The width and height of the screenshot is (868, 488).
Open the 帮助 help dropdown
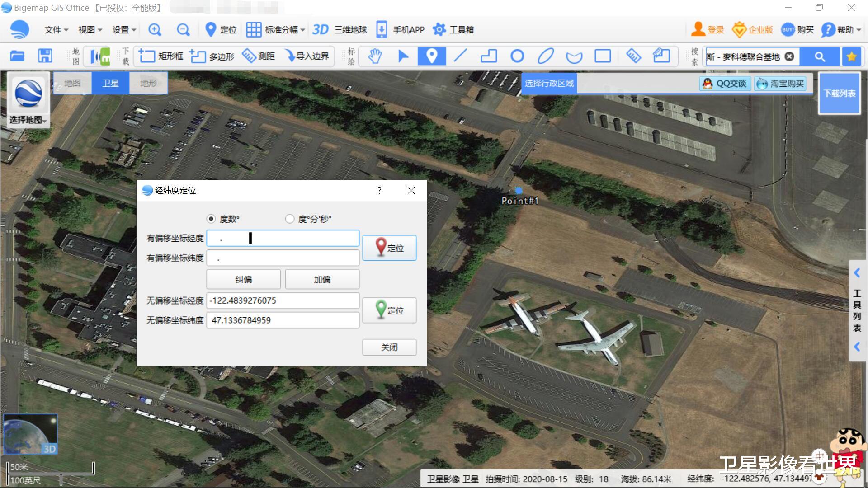click(841, 30)
